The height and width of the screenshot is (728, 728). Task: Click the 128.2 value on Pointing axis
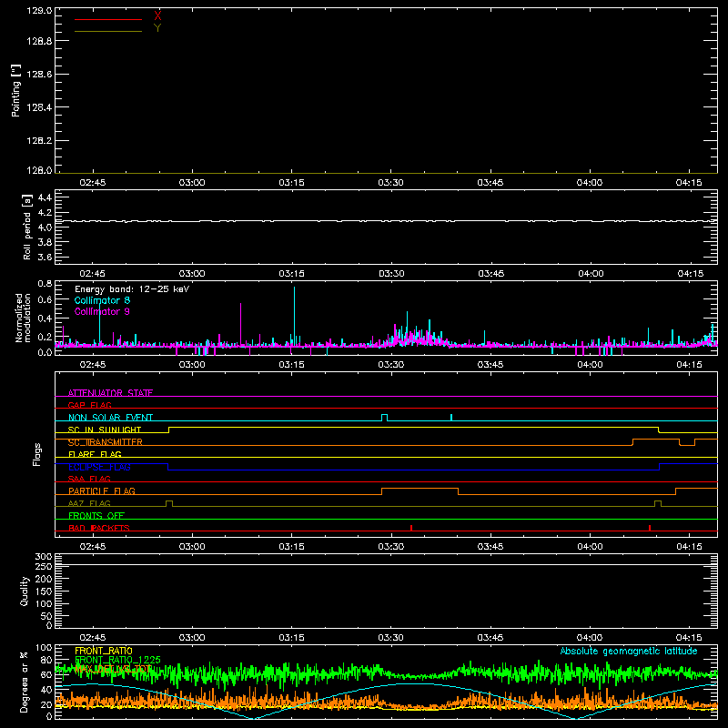(x=39, y=141)
